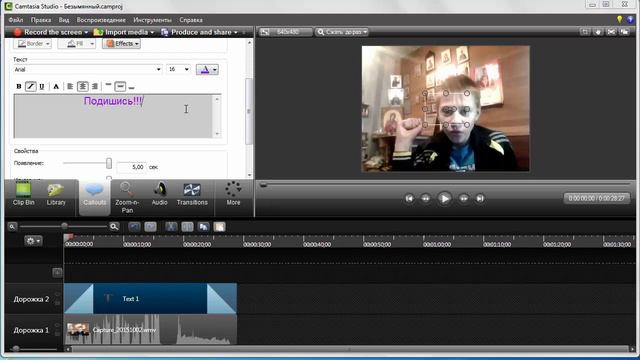Open the preview zoom level dropdown
Screen dimensions: 640x360
pos(342,32)
